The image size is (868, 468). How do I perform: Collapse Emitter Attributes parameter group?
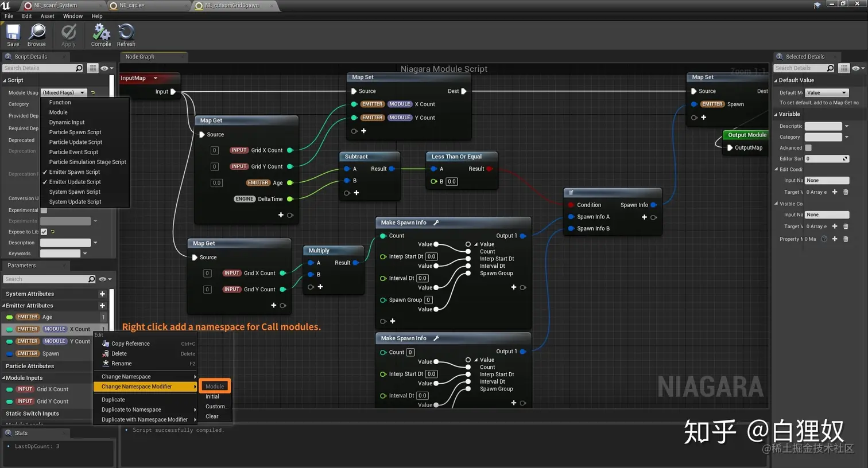tap(4, 306)
